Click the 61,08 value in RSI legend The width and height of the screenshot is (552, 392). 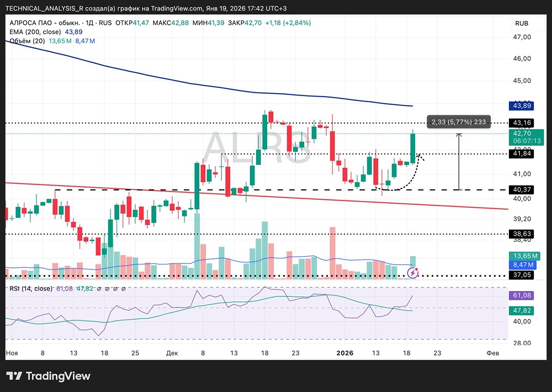[x=65, y=289]
